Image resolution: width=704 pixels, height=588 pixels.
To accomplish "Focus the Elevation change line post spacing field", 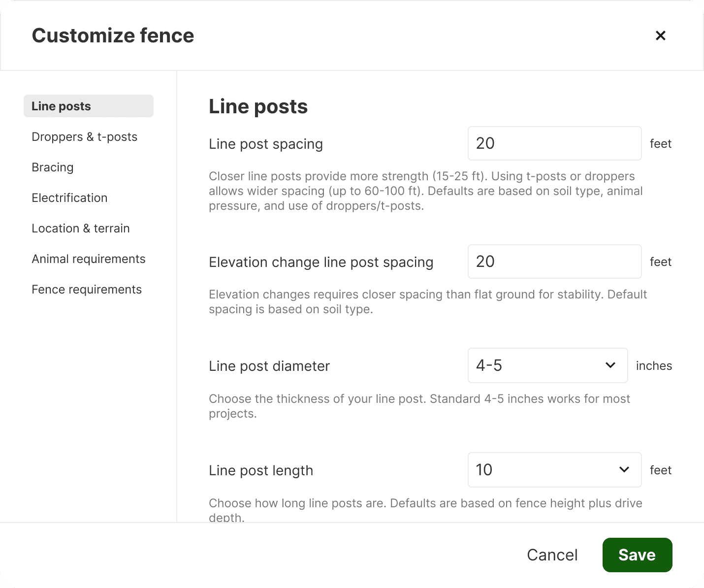I will pos(554,261).
